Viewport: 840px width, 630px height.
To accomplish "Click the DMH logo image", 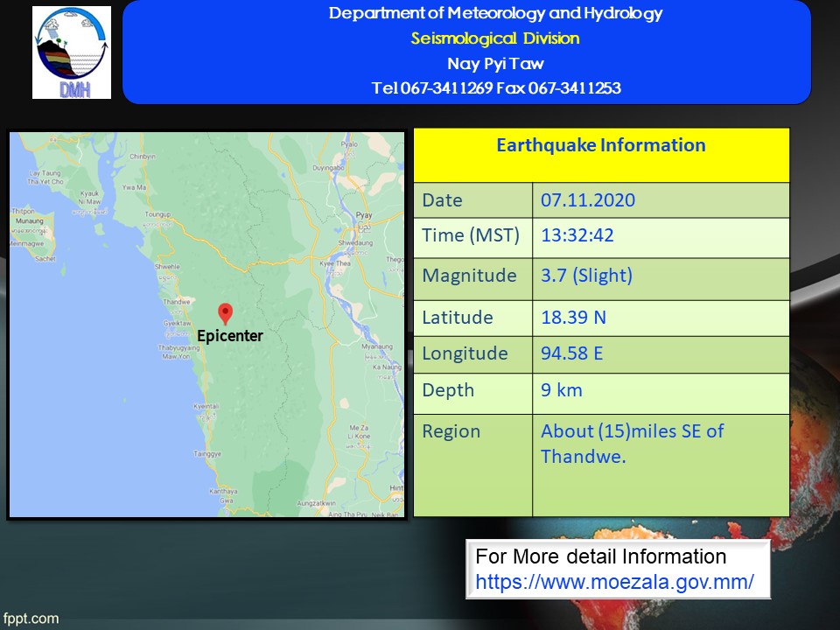I will (72, 52).
